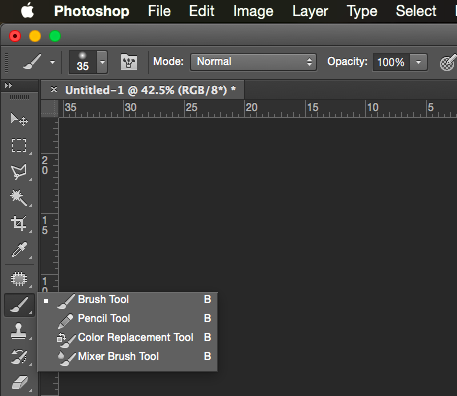Select the Magic Wand tool
This screenshot has width=457, height=396.
point(19,198)
